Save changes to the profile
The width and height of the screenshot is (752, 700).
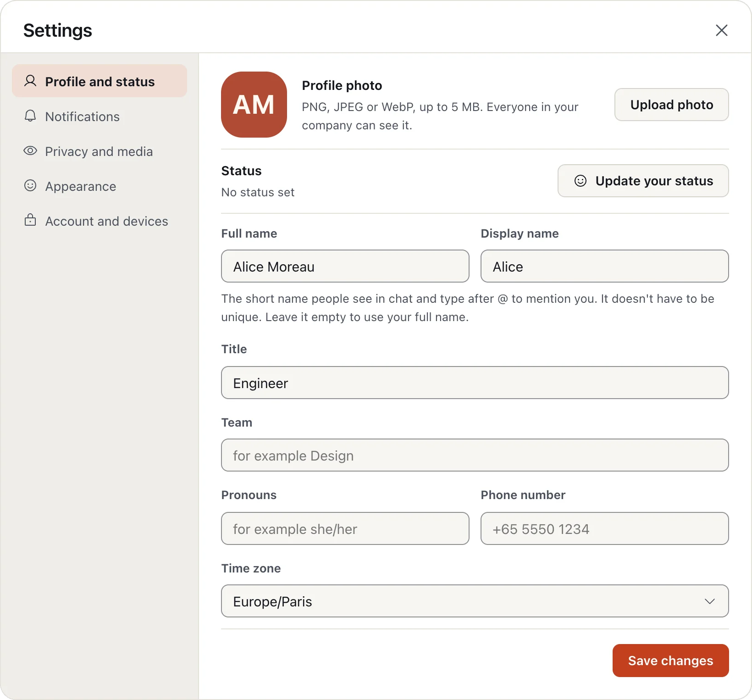click(671, 661)
